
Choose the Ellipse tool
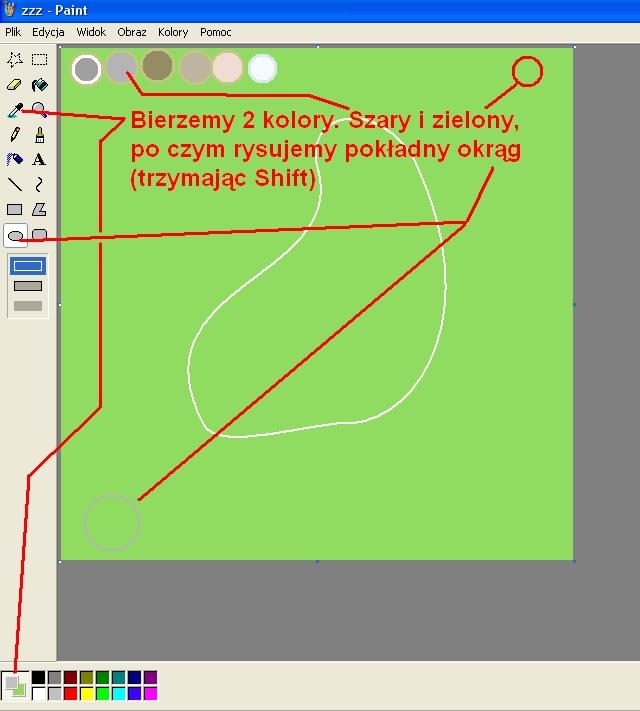click(x=15, y=235)
